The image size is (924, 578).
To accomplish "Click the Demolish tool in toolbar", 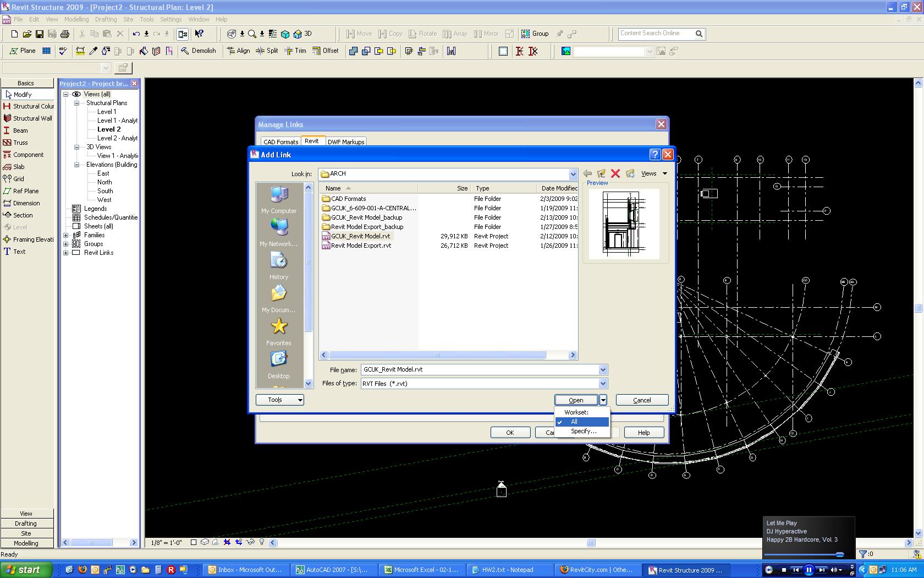I will [198, 51].
